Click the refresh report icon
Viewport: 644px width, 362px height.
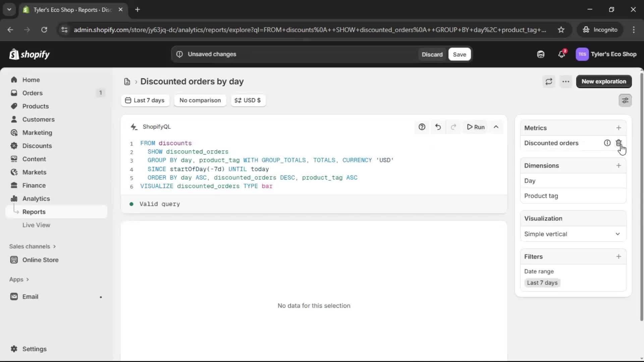point(549,81)
